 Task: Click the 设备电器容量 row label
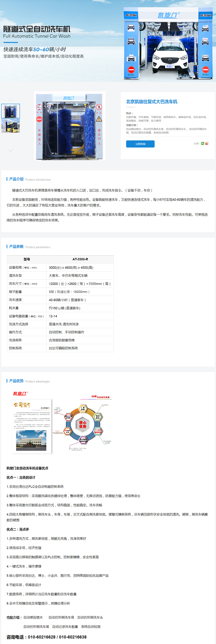27,316
